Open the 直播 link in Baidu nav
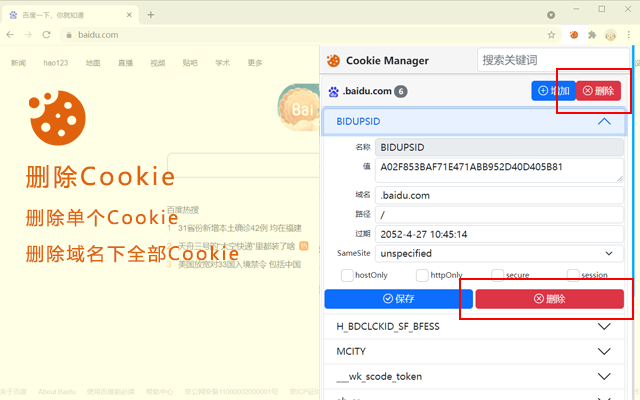640x400 pixels. point(125,63)
